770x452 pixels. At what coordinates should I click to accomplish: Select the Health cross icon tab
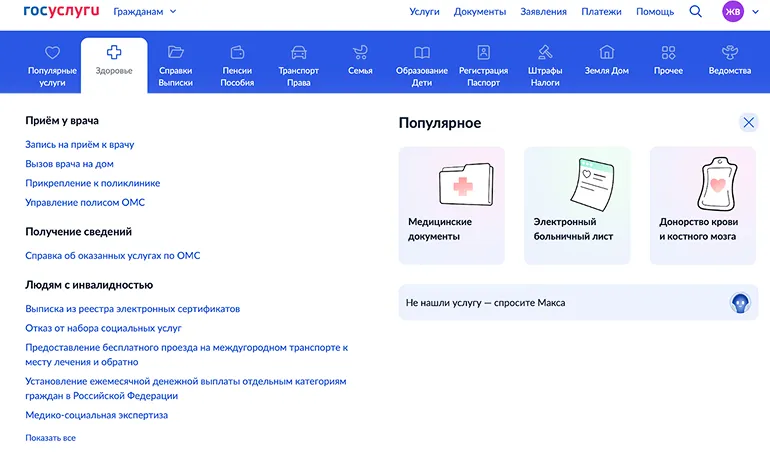tap(114, 52)
